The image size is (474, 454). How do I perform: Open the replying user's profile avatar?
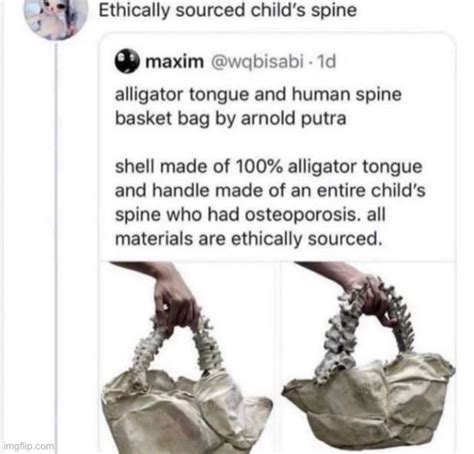coord(56,17)
